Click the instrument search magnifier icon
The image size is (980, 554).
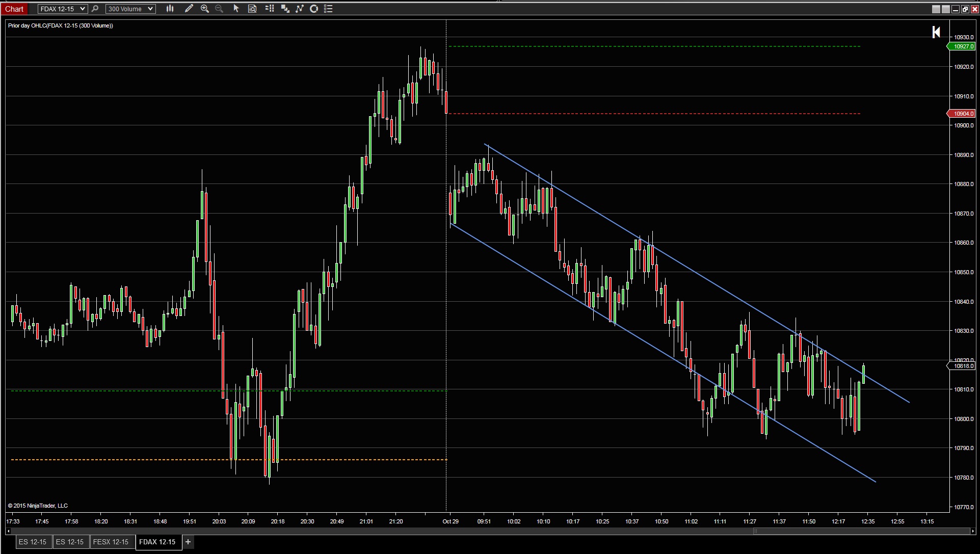[95, 9]
